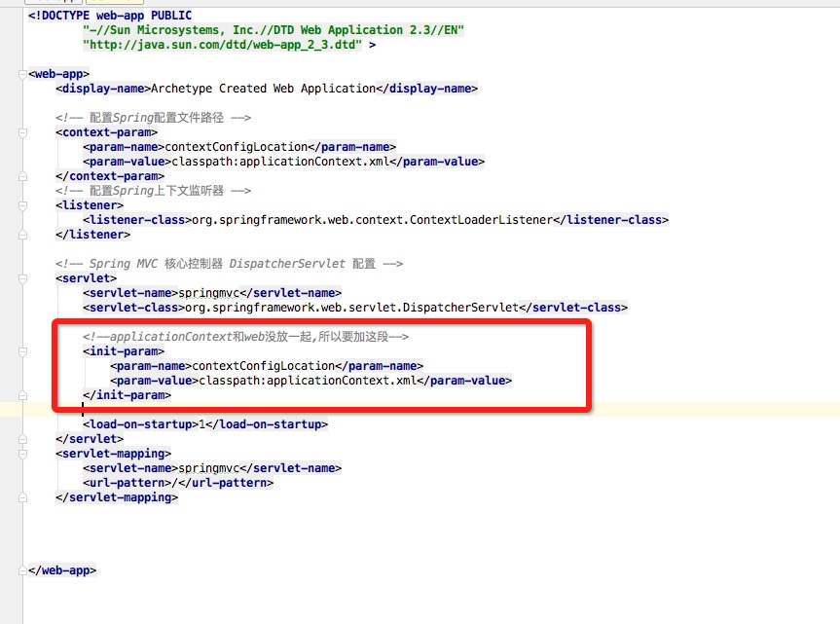The height and width of the screenshot is (624, 840).
Task: Collapse the servlet block fold marker
Action: pyautogui.click(x=20, y=277)
